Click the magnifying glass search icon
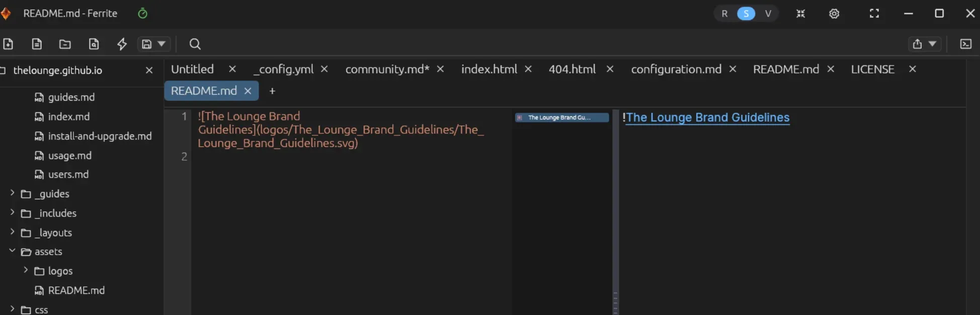The height and width of the screenshot is (315, 980). click(195, 44)
